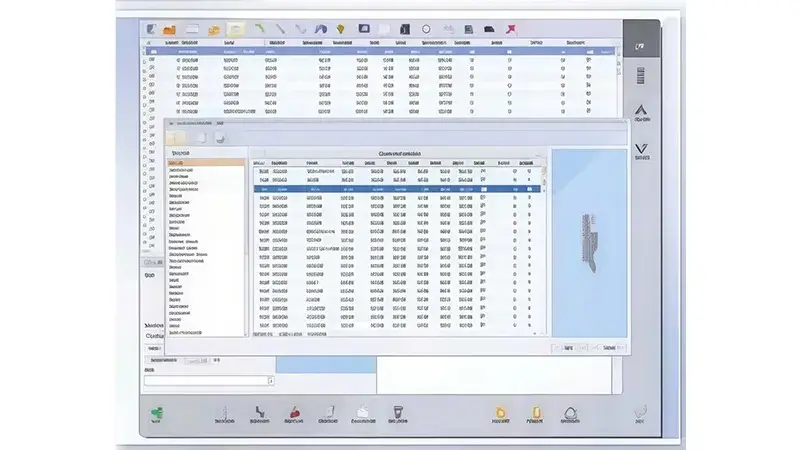The height and width of the screenshot is (450, 800).
Task: Click the down arrow icon in the right sidebar
Action: point(641,148)
